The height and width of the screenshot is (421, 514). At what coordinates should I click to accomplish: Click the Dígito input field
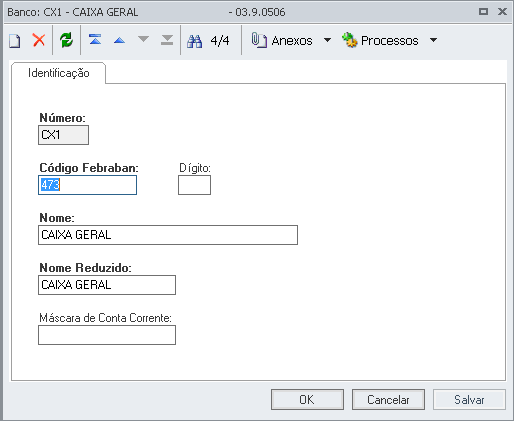tap(194, 185)
